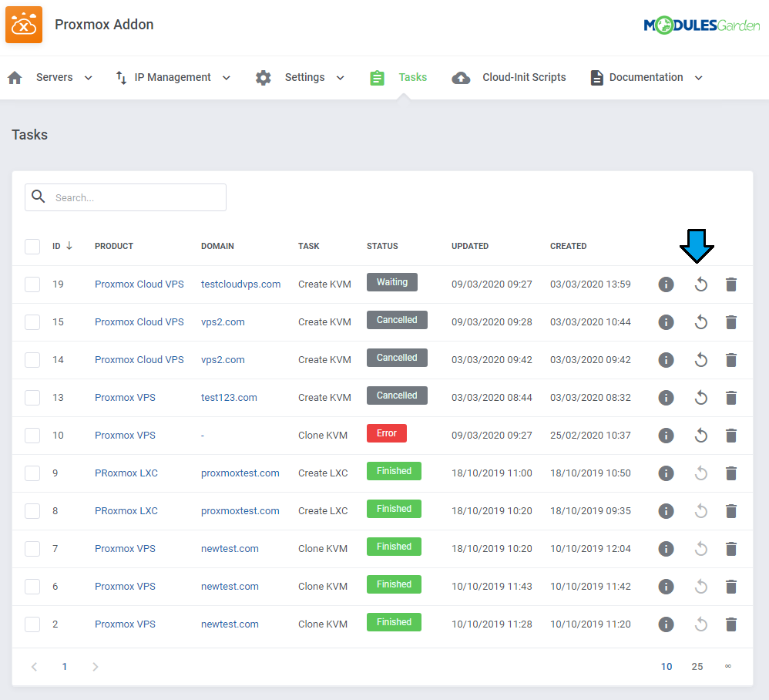Delete task ID 14

pos(730,360)
